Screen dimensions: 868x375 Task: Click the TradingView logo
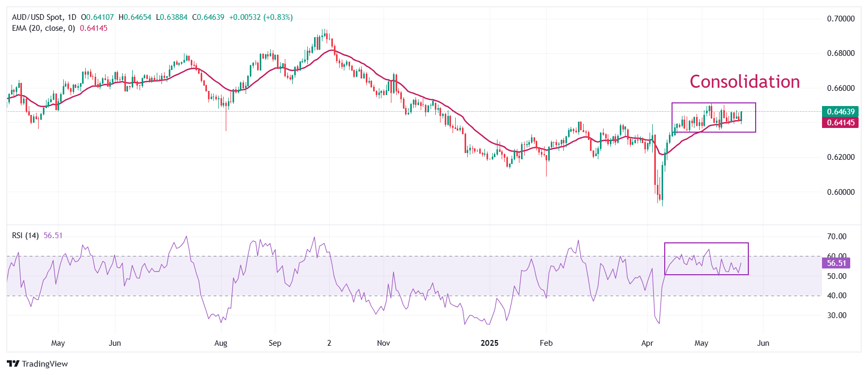click(37, 364)
